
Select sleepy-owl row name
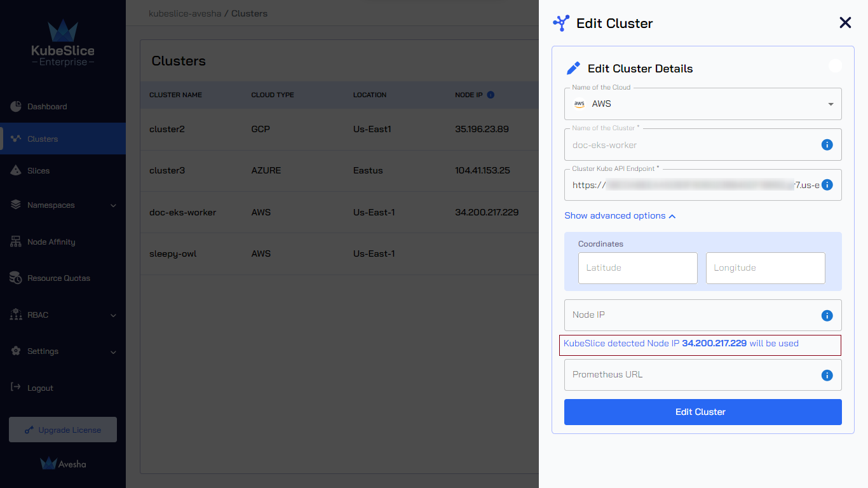point(173,254)
